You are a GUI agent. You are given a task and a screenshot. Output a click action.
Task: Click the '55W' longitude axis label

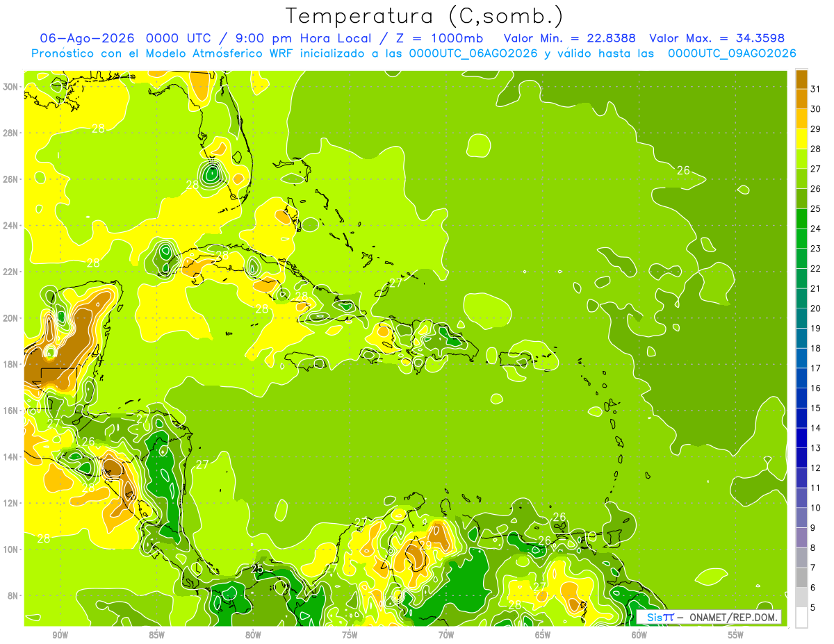click(736, 635)
